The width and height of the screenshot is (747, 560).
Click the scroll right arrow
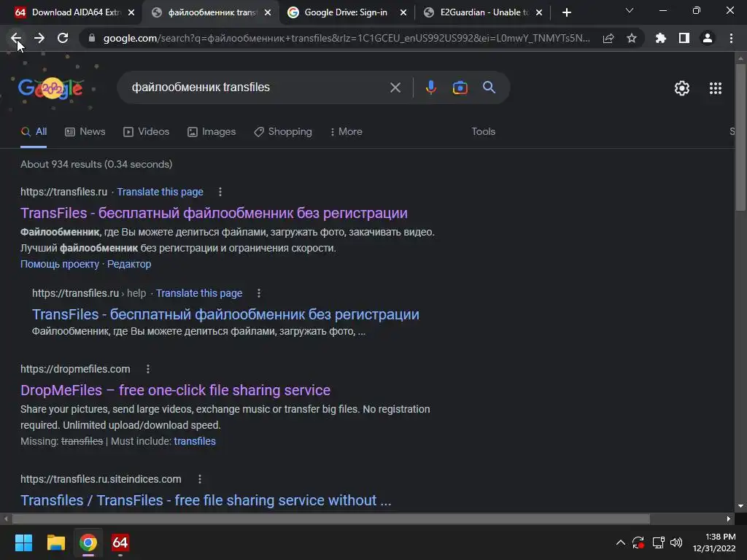729,518
